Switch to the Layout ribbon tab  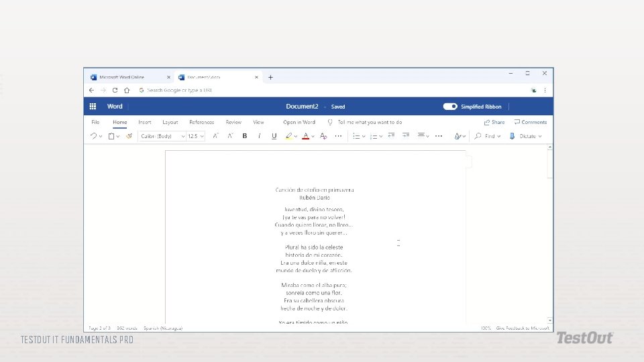tap(170, 122)
